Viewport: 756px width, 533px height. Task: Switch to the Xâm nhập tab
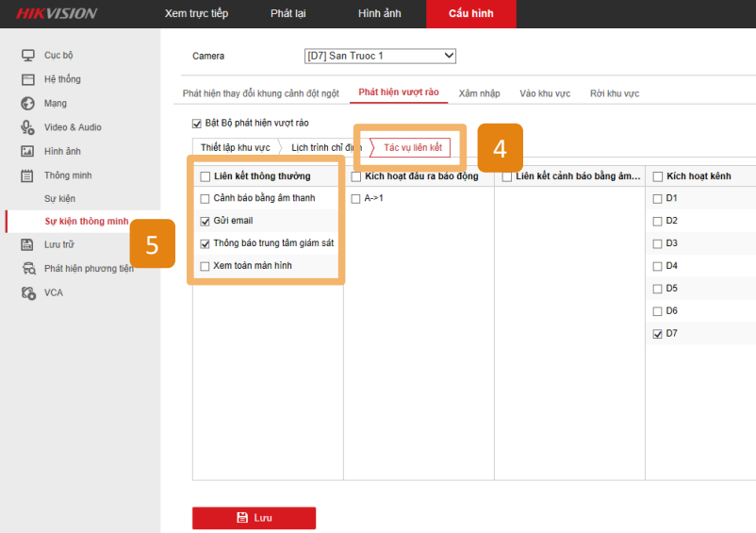(x=479, y=93)
